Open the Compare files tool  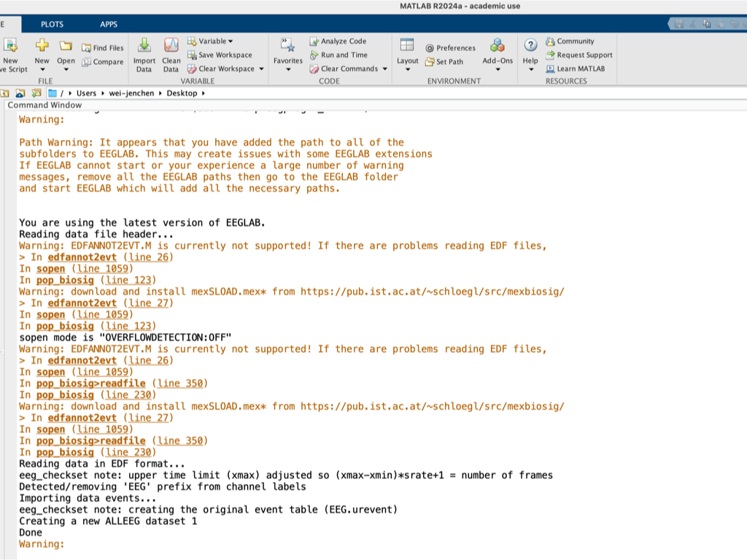point(102,61)
